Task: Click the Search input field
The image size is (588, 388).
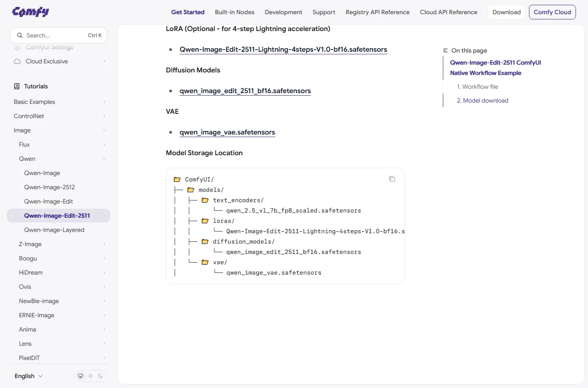Action: [x=59, y=35]
